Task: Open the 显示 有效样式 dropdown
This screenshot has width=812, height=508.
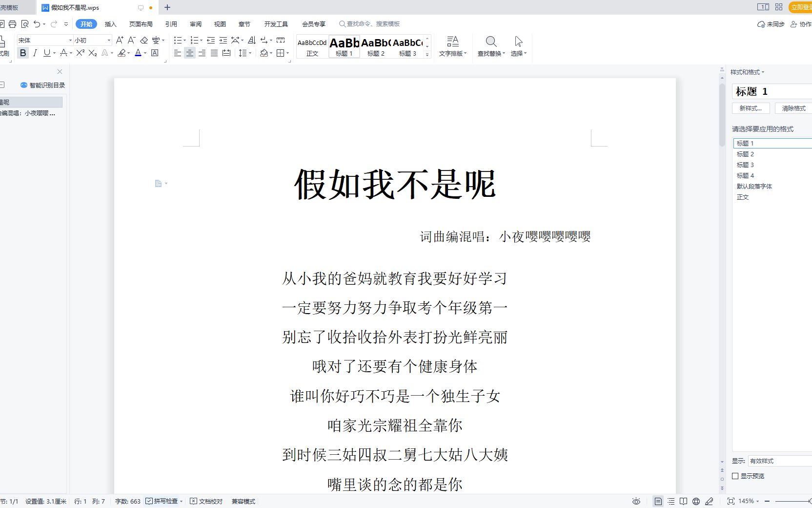Action: [780, 461]
